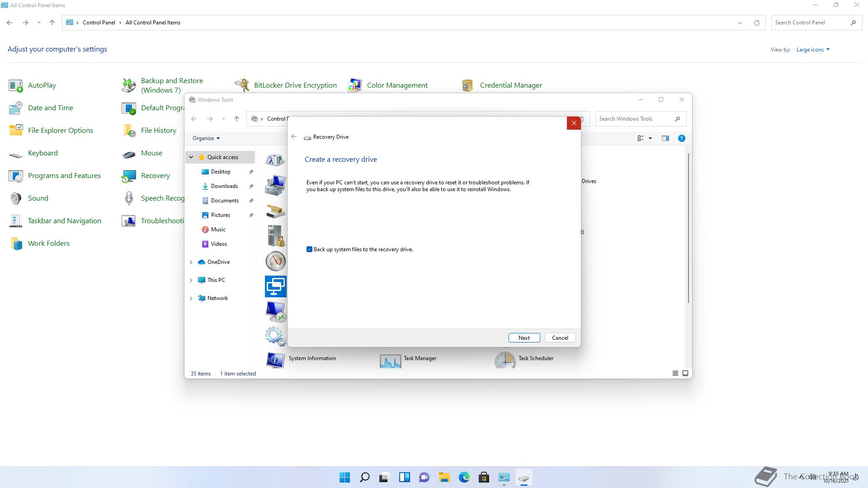Click Next in Recovery Drive wizard
Viewport: 868px width, 488px height.
524,338
